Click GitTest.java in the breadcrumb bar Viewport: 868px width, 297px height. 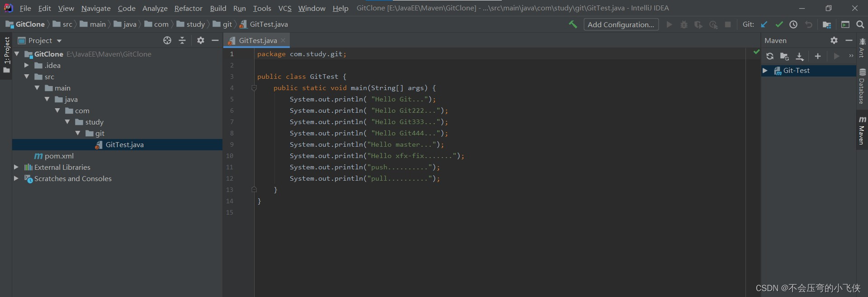[264, 24]
